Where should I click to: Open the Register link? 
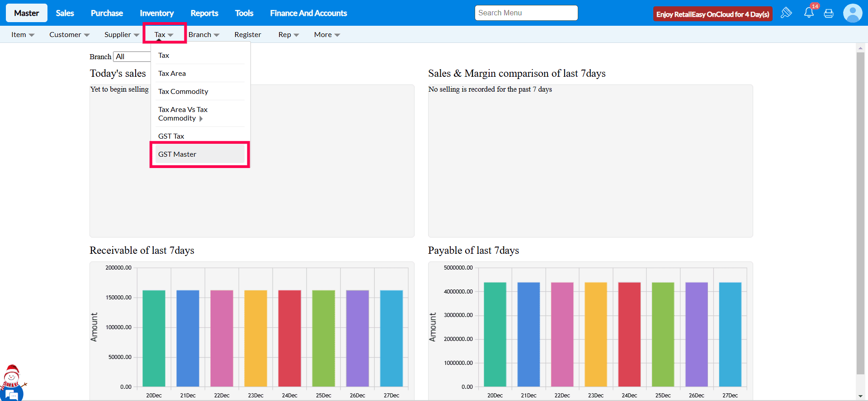(x=247, y=35)
